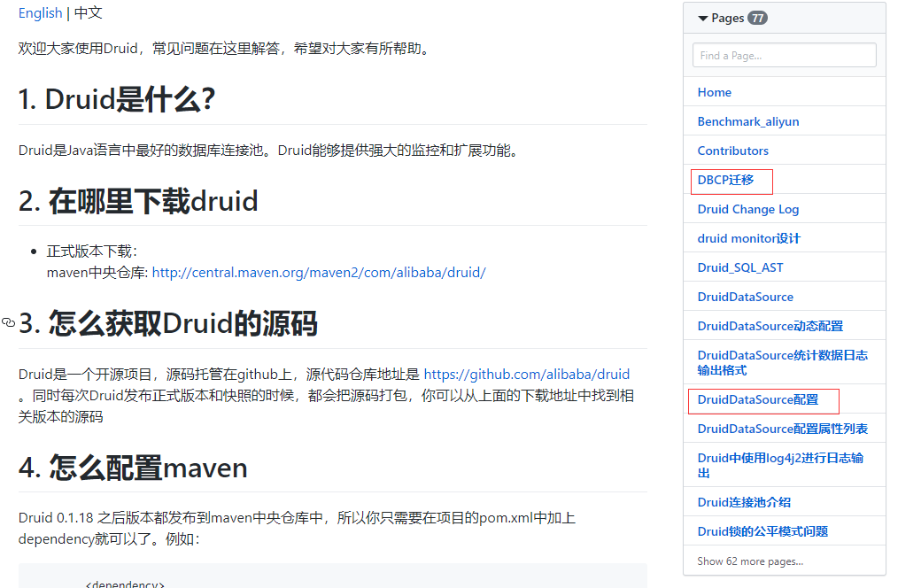Click the heading '2. 在哪里下载druid'
921x588 pixels.
pyautogui.click(x=138, y=201)
